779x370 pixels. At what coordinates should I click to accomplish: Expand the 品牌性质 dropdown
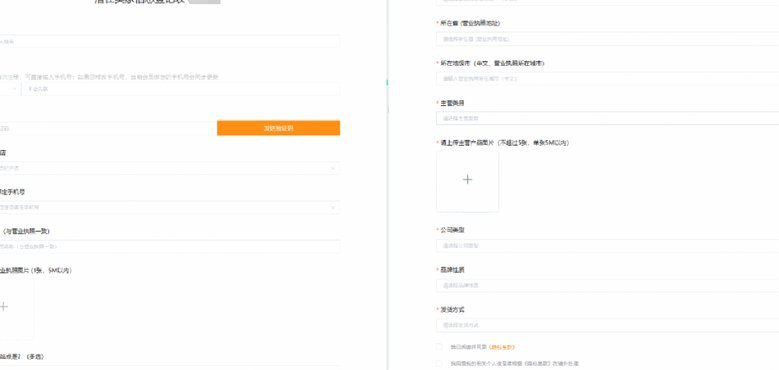point(608,285)
